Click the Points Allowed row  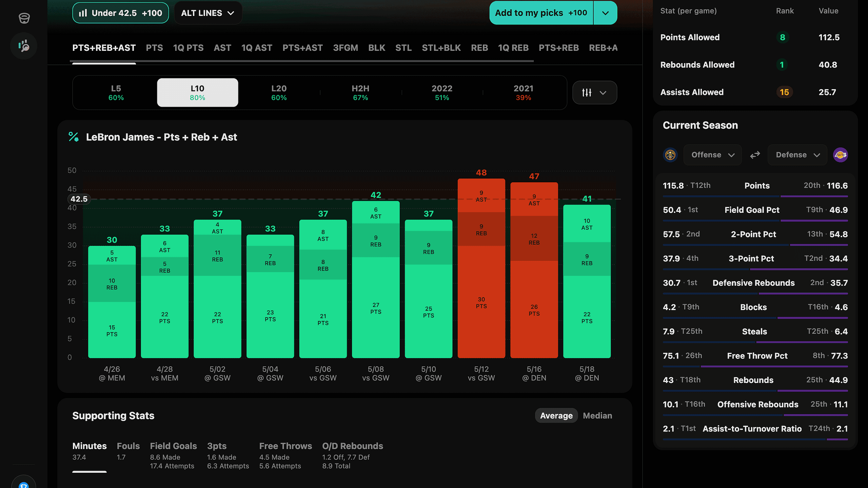pos(755,37)
